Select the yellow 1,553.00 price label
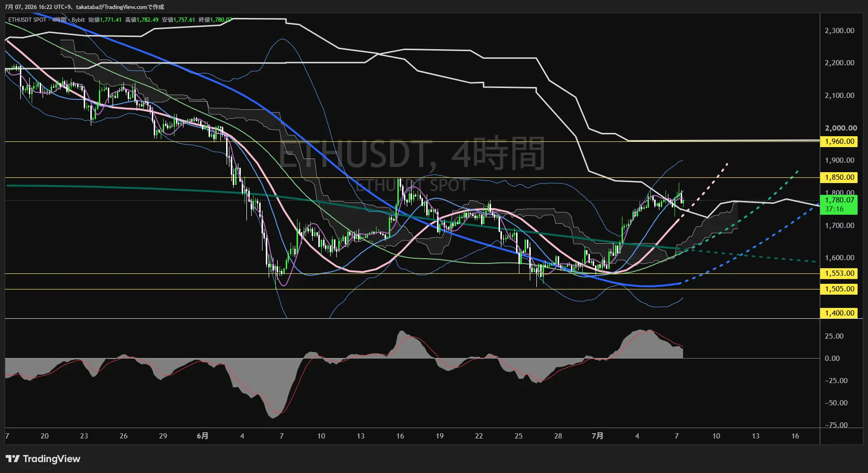Screen dimensions: 868x473 click(x=839, y=273)
